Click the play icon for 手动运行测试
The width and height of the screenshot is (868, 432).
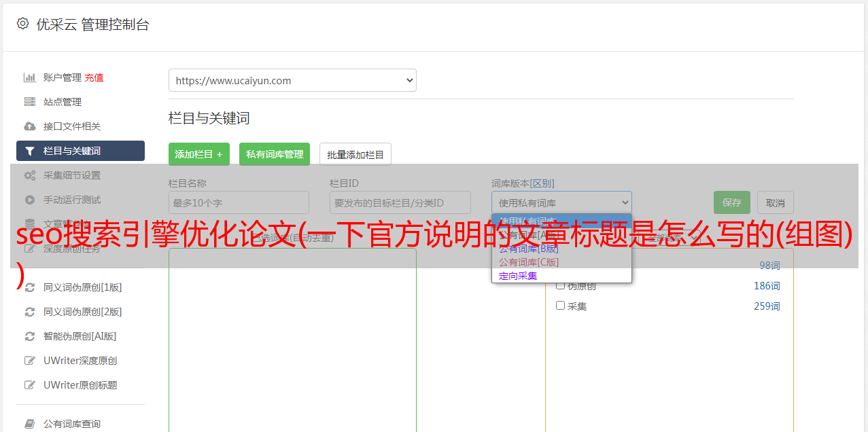tap(29, 200)
